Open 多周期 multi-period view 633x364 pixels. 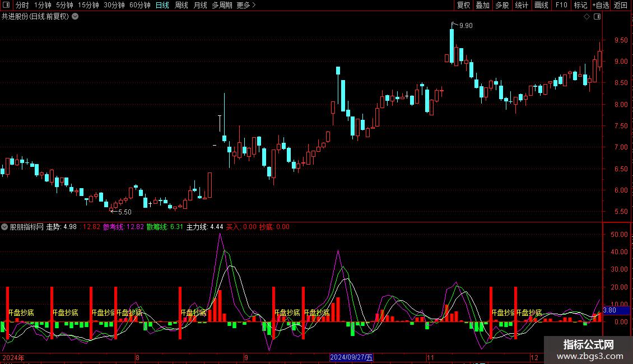[x=222, y=5]
